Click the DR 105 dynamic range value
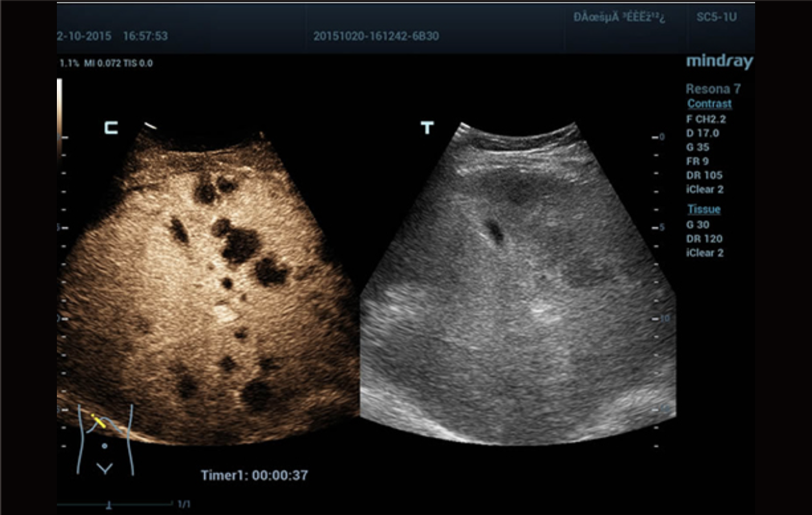Screen dimensions: 812x515 (705, 175)
